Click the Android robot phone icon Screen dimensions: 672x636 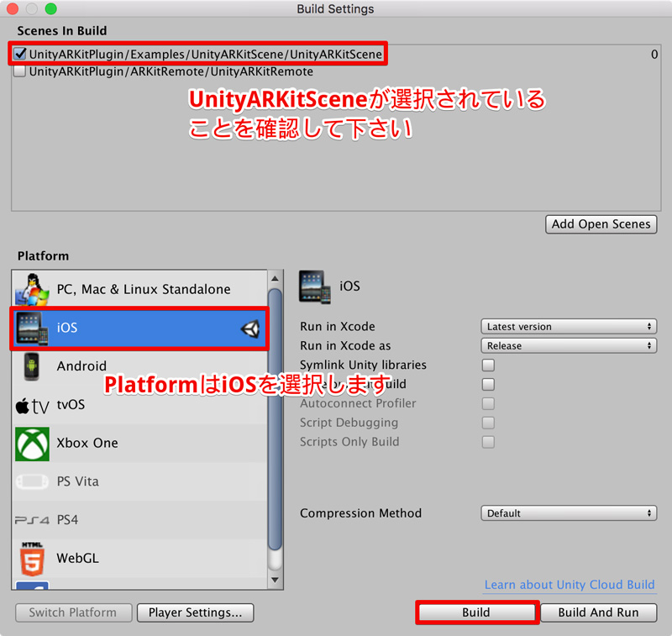click(x=31, y=366)
